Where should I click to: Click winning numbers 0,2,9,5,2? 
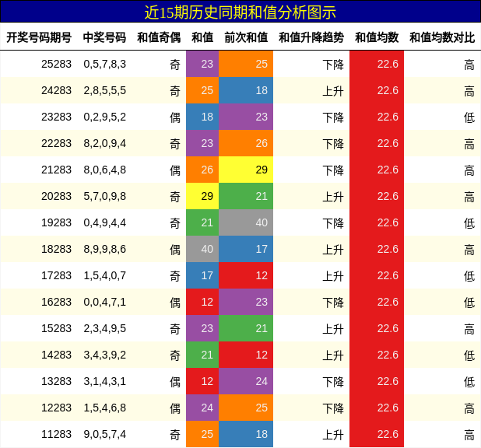(x=104, y=117)
